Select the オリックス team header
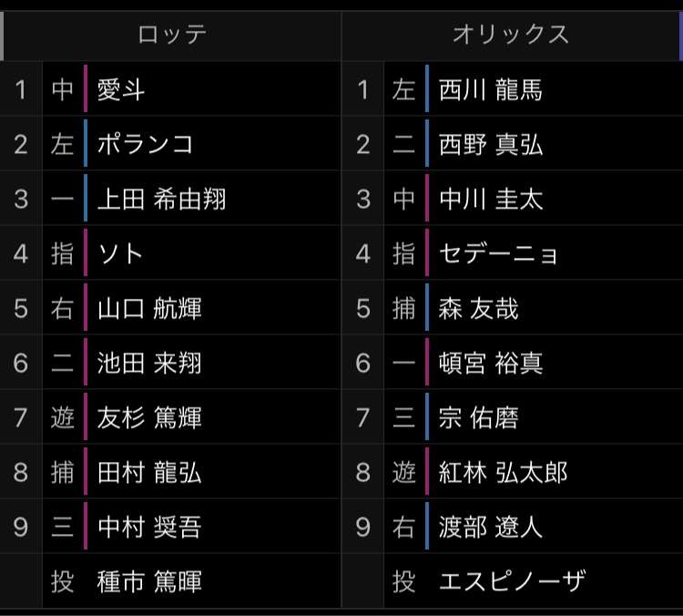 (x=511, y=35)
